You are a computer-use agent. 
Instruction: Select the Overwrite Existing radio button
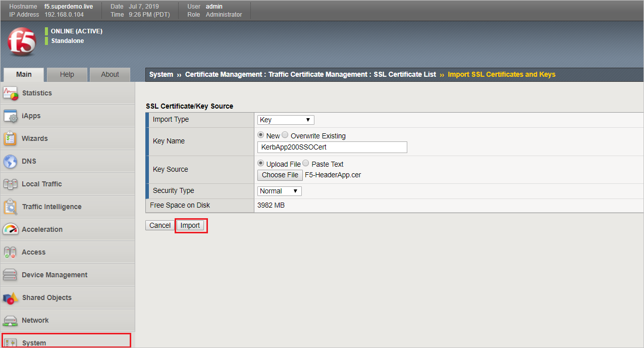285,135
